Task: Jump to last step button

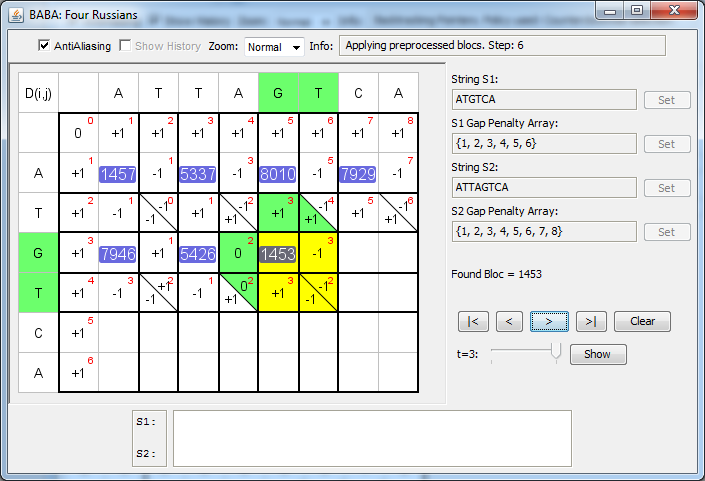Action: click(x=589, y=321)
